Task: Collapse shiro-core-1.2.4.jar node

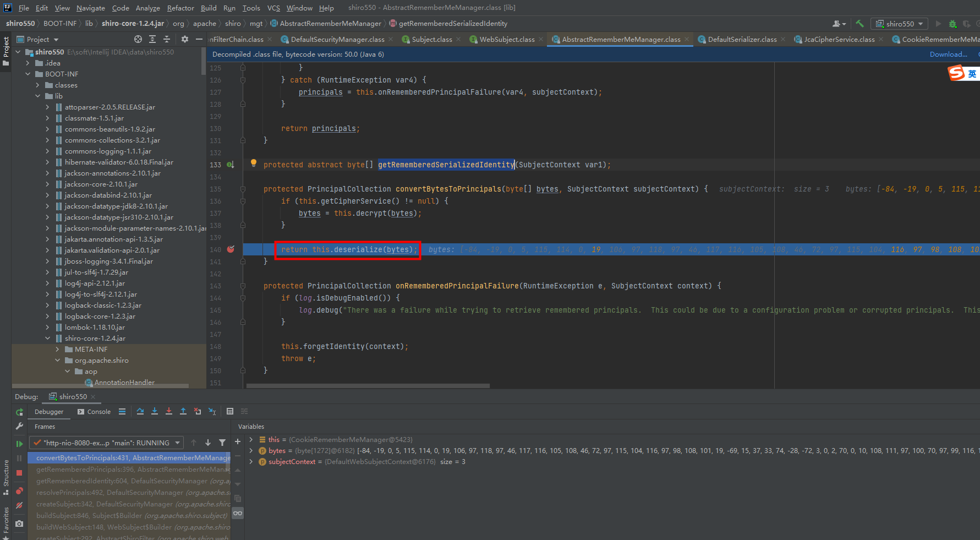Action: coord(47,338)
